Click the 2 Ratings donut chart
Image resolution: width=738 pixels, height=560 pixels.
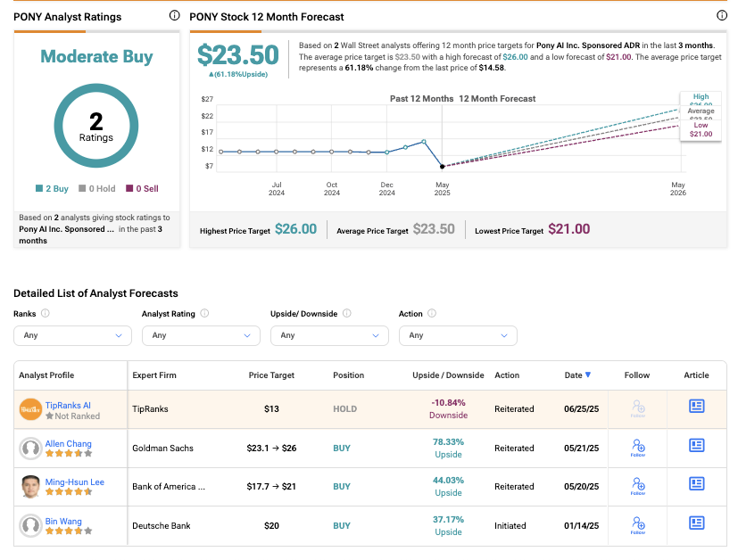coord(96,126)
